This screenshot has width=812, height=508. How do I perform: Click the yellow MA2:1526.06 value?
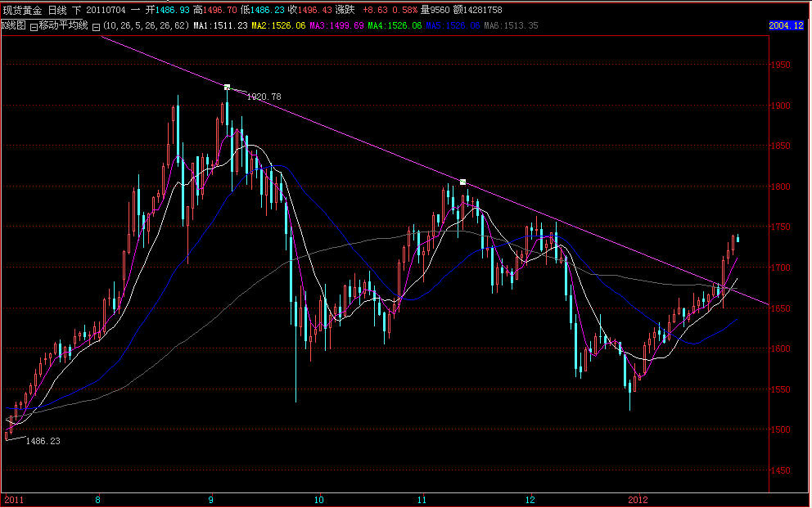click(278, 25)
